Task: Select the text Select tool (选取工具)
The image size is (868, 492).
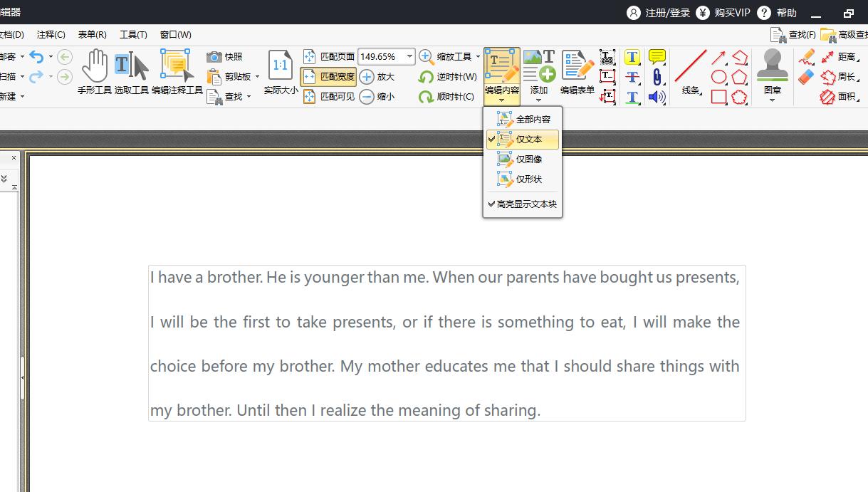Action: (x=132, y=73)
